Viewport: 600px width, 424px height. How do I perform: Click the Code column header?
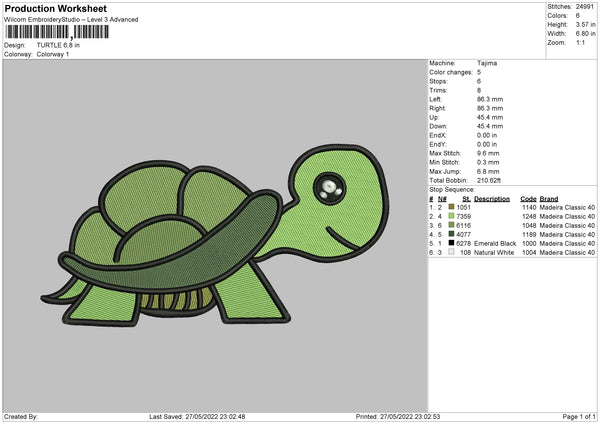pos(528,198)
